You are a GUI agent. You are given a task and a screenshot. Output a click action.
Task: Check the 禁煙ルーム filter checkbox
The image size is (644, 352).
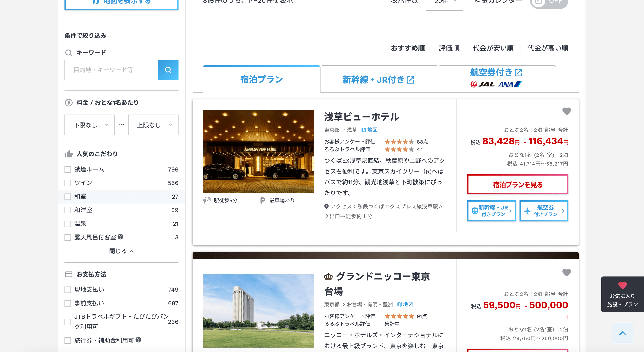coord(68,170)
